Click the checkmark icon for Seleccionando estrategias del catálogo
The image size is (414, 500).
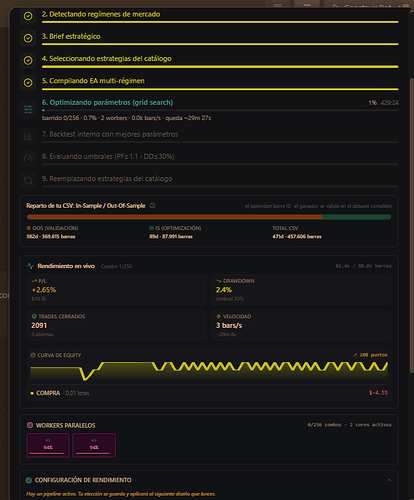point(28,60)
